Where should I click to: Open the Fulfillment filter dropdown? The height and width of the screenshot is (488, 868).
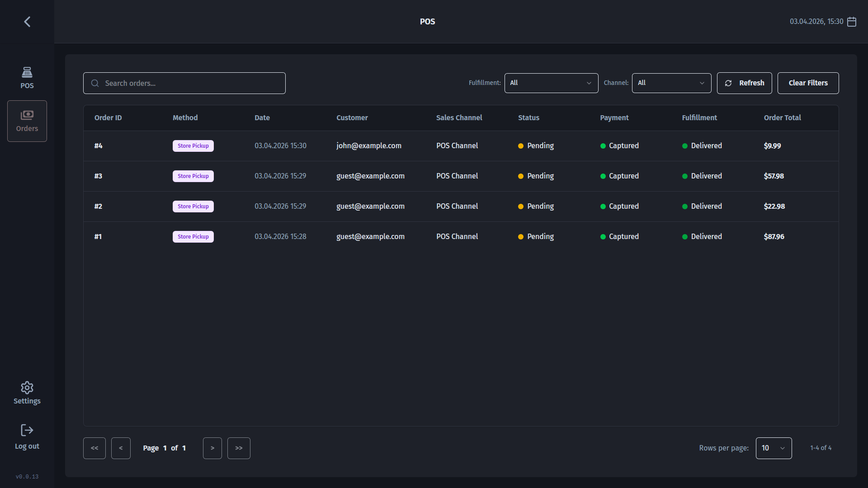pos(552,83)
